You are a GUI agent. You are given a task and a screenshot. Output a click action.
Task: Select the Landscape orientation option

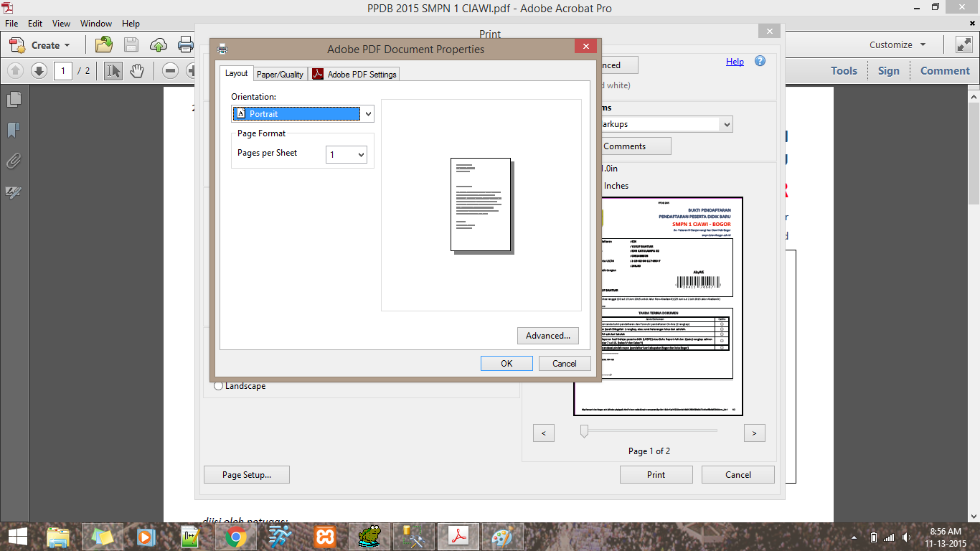218,385
